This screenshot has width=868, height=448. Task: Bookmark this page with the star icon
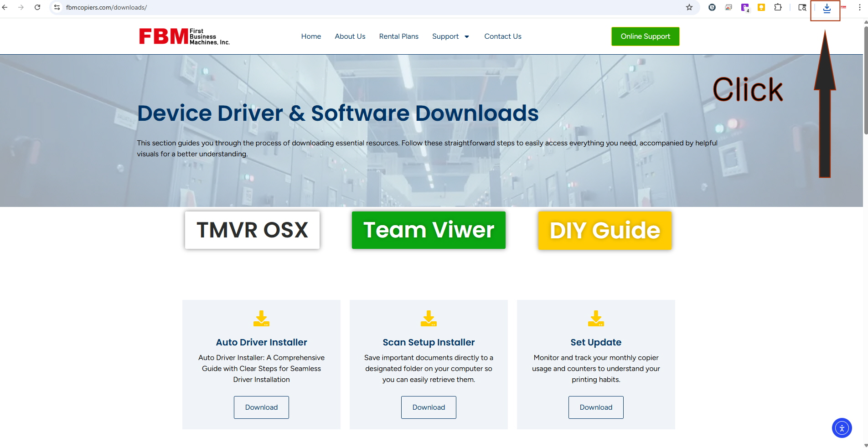pos(689,7)
